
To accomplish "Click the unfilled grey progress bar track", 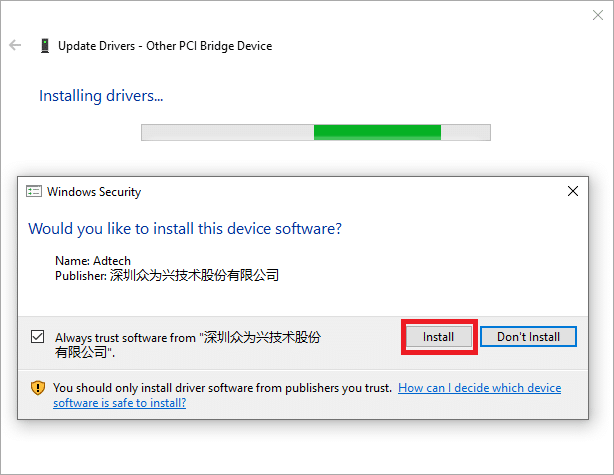I will [x=228, y=132].
